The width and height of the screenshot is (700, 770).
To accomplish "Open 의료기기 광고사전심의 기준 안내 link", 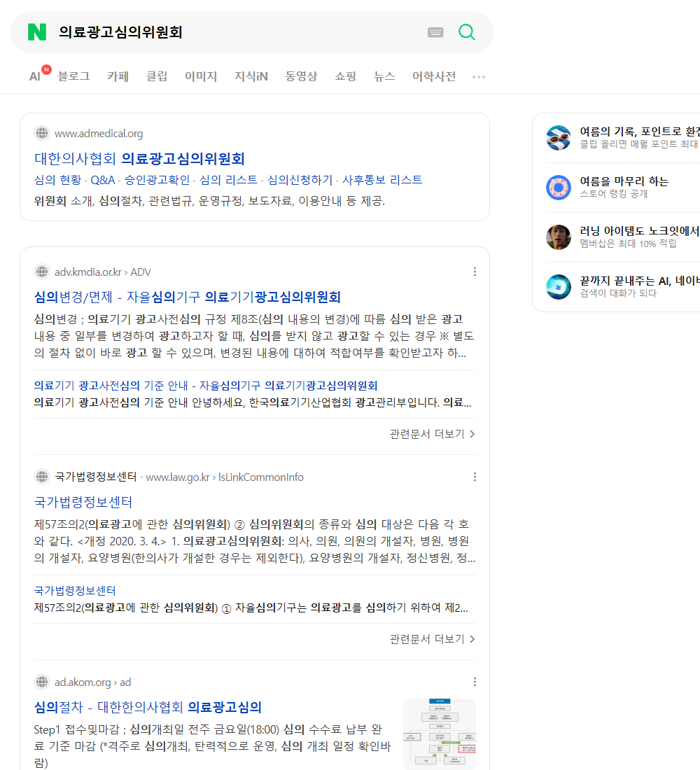I will tap(205, 386).
